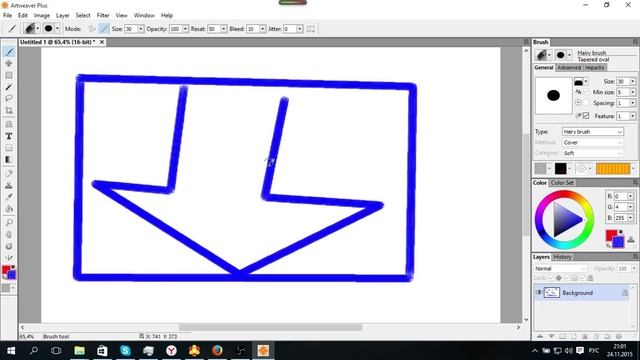Switch to the Advanced brush tab
The height and width of the screenshot is (360, 640).
[569, 68]
